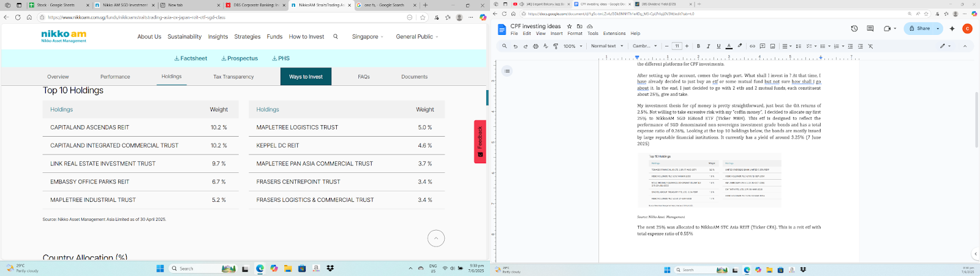Download the PHS link
The height and width of the screenshot is (276, 980).
pos(281,58)
